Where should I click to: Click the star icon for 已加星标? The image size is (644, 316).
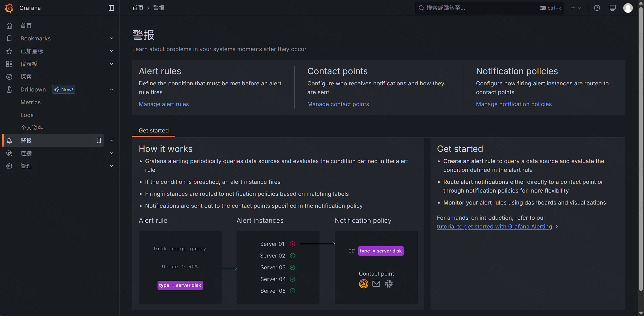[9, 51]
